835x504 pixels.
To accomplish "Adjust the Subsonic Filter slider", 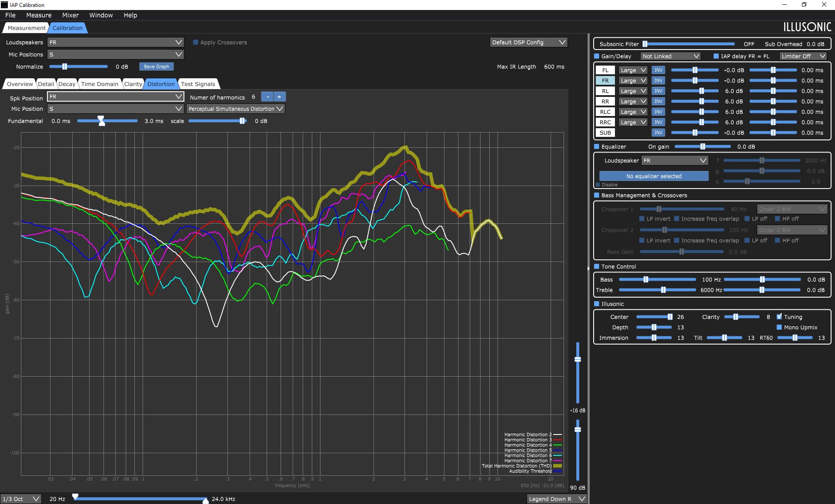I will (689, 44).
